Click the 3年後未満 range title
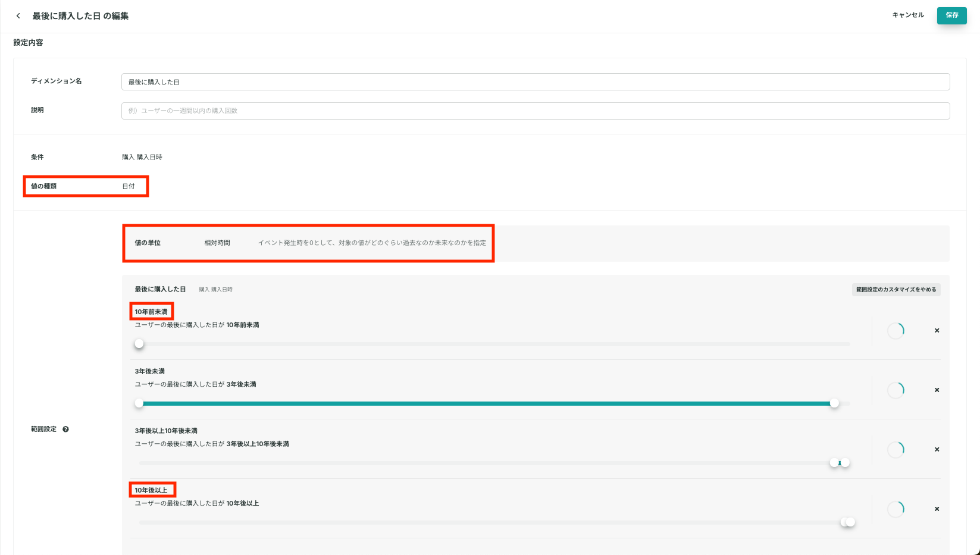This screenshot has width=980, height=555. pos(150,371)
